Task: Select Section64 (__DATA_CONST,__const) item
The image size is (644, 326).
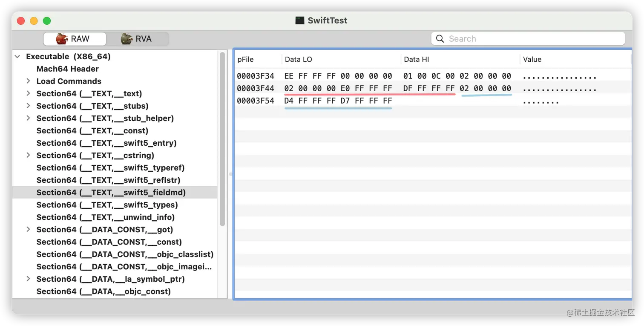Action: click(109, 242)
